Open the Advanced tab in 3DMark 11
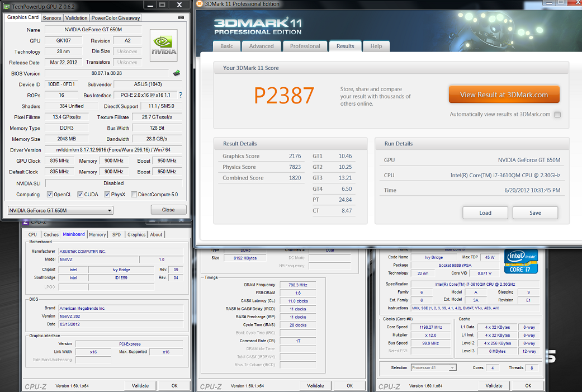This screenshot has width=582, height=392. pos(262,46)
